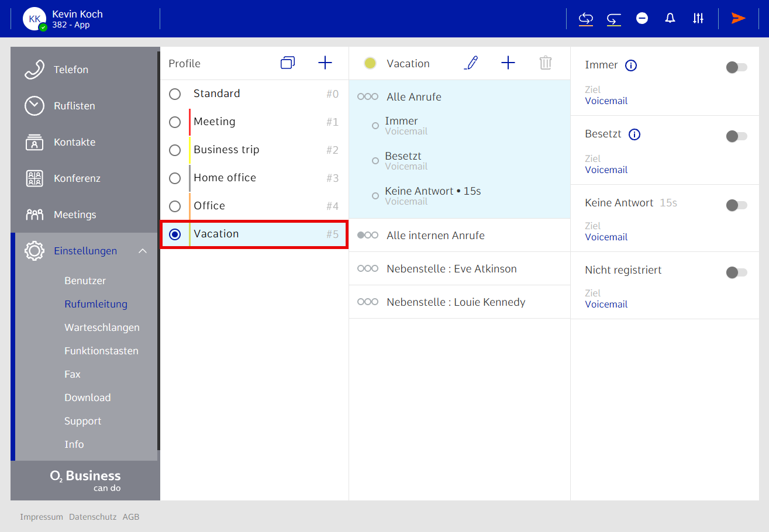Click the pencil icon to edit Vacation
Image resolution: width=769 pixels, height=532 pixels.
471,63
